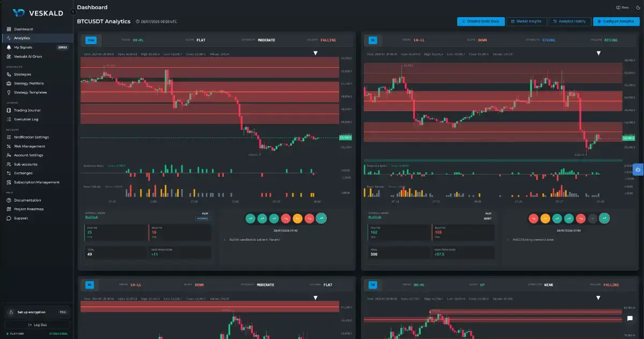Click the Detailed Order Book button
The image size is (644, 339).
pos(481,21)
